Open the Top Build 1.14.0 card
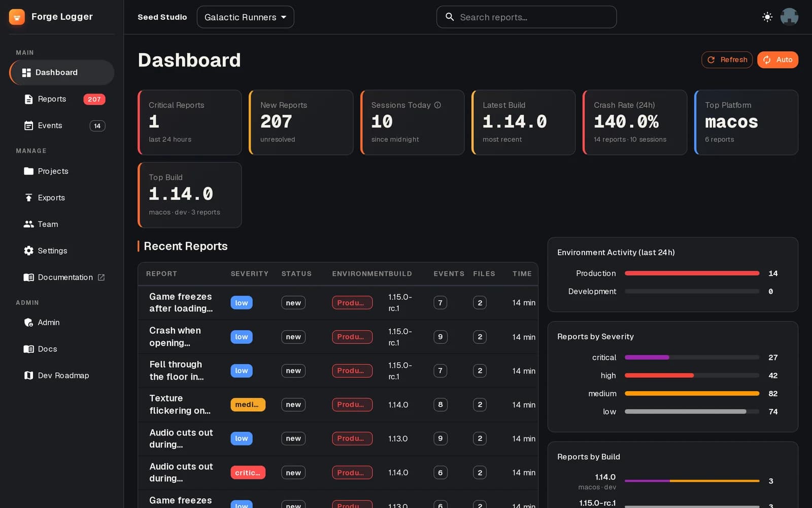Viewport: 812px width, 508px height. (190, 195)
